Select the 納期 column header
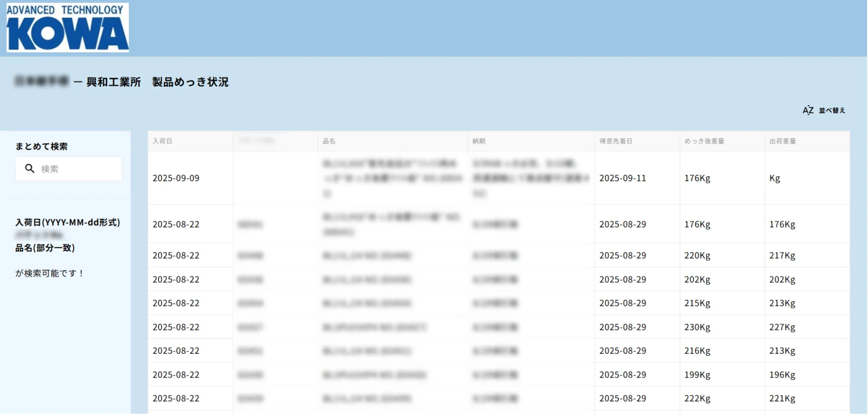Screen dimensions: 868x414 tap(479, 141)
